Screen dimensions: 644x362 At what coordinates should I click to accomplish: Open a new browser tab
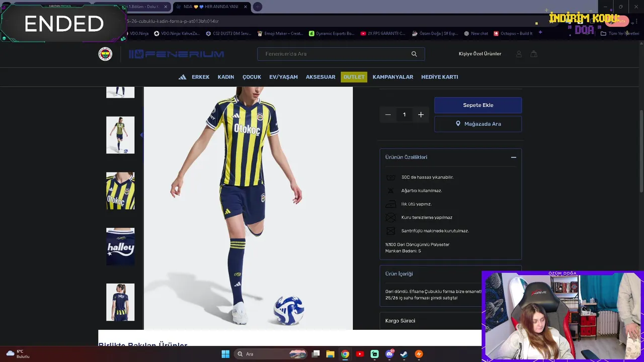(258, 7)
